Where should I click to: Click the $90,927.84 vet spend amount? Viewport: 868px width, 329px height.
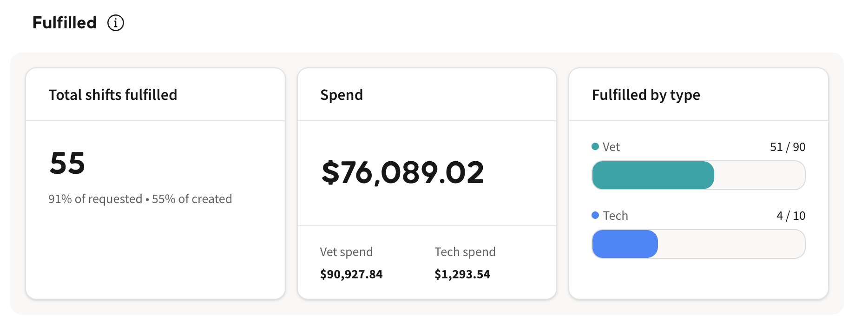click(x=351, y=274)
